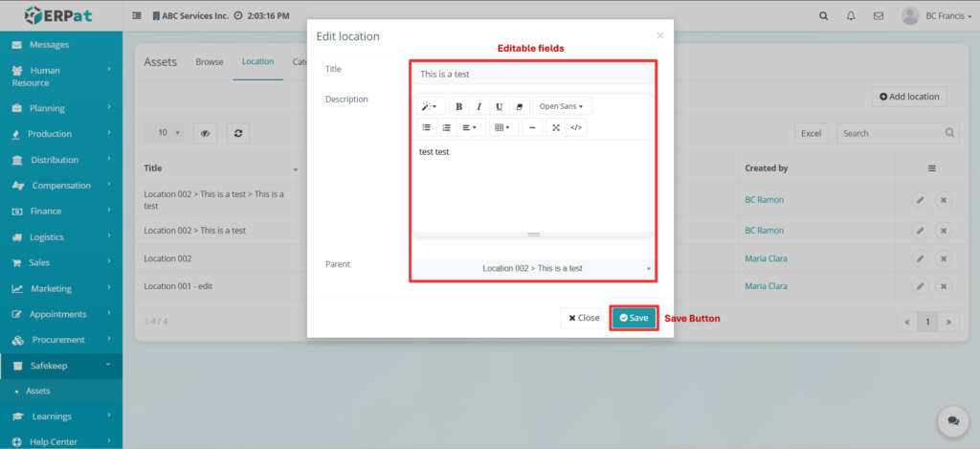The height and width of the screenshot is (449, 980).
Task: Insert a horizontal rule line
Action: [531, 127]
